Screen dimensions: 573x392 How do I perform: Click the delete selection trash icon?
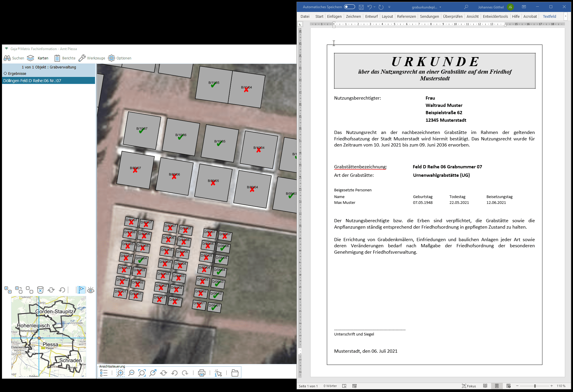[40, 290]
